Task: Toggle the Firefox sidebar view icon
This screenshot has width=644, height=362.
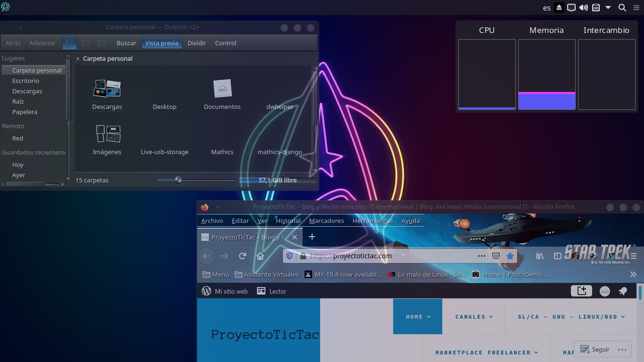Action: click(557, 256)
